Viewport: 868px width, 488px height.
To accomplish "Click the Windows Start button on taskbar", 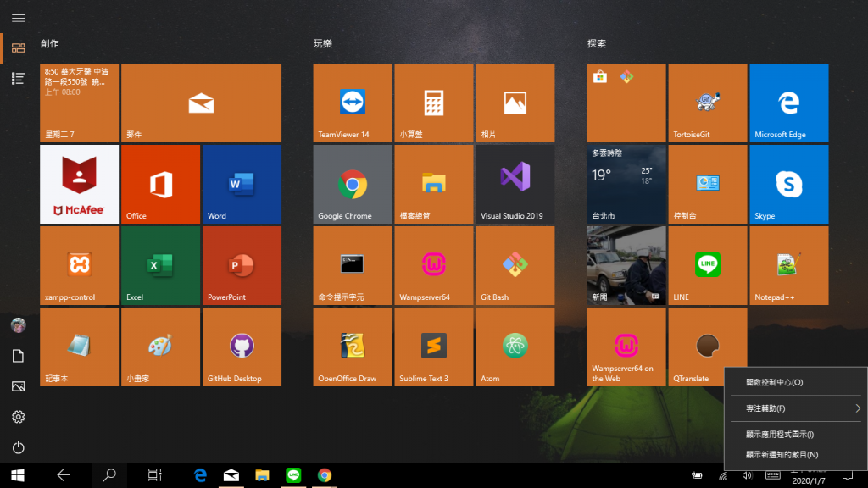I will (x=18, y=475).
